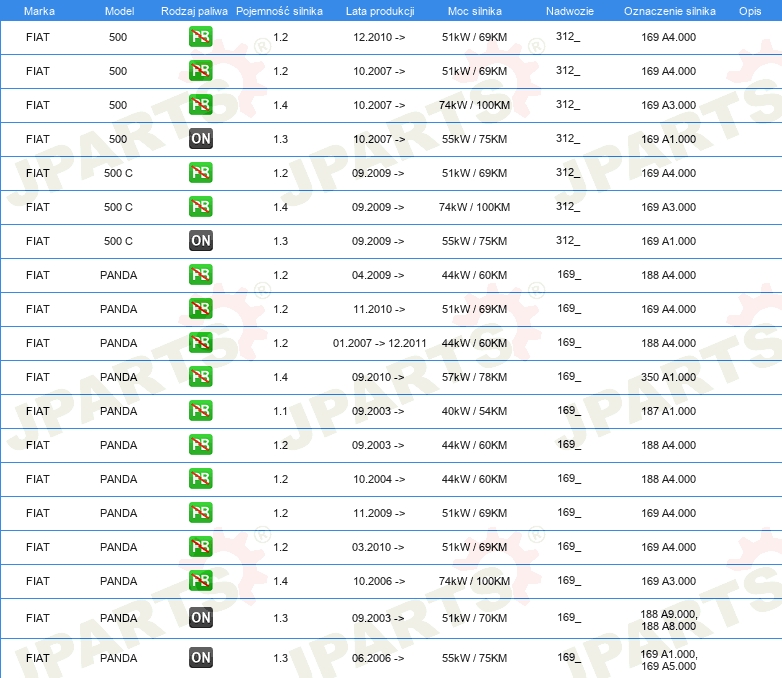This screenshot has width=782, height=678.
Task: Click engine code '187 A1.000'
Action: click(668, 411)
